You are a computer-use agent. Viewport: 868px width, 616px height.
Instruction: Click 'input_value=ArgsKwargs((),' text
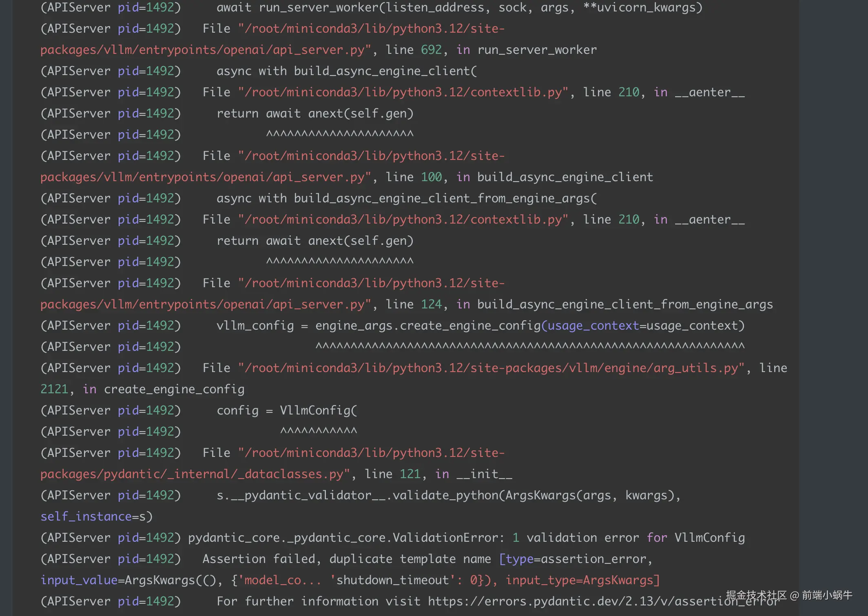click(131, 580)
